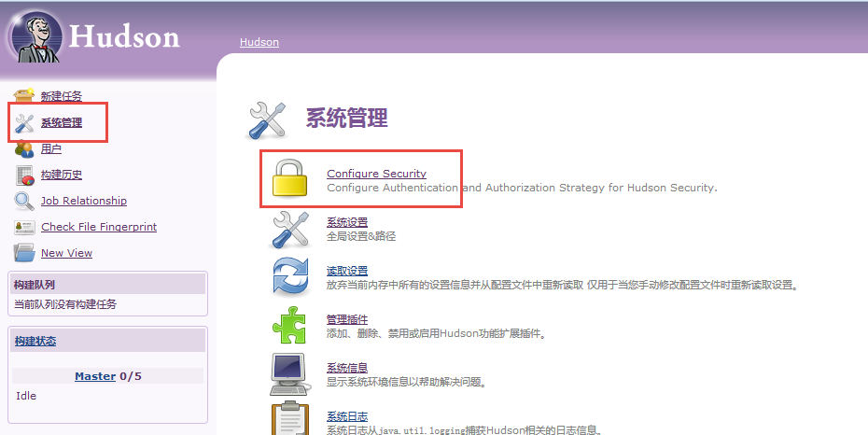The height and width of the screenshot is (435, 868).
Task: Click the Hudson breadcrumb link
Action: [259, 42]
